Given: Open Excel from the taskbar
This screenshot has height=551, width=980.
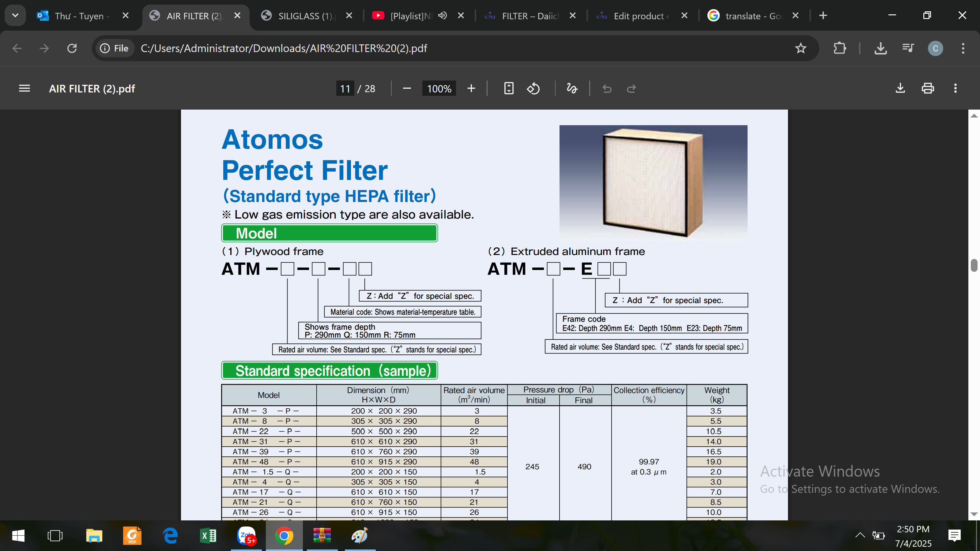Looking at the screenshot, I should [208, 536].
